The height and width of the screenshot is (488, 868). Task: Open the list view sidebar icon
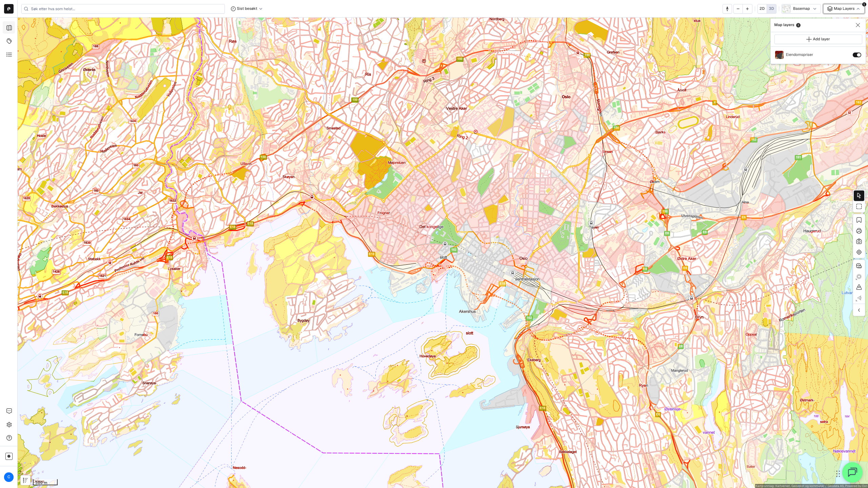click(9, 55)
